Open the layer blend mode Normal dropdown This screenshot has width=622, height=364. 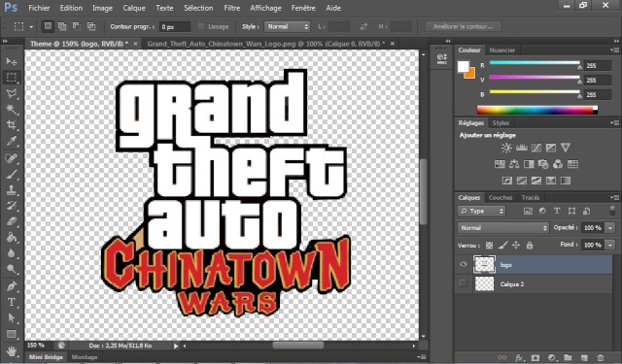[x=503, y=228]
